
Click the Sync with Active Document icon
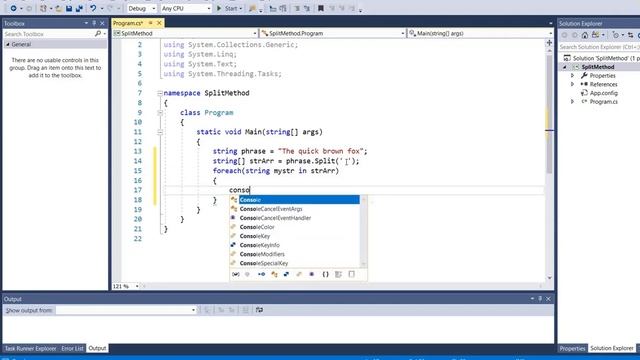point(630,36)
